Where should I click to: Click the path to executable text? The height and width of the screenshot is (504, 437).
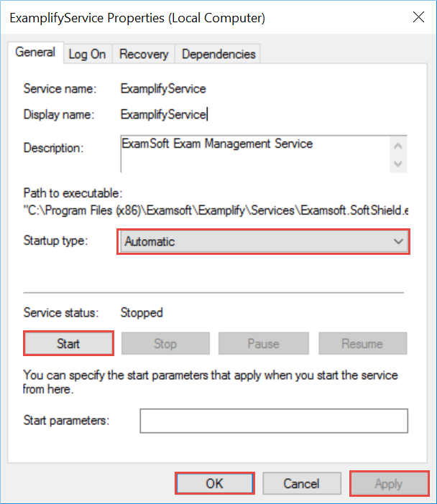tap(216, 211)
